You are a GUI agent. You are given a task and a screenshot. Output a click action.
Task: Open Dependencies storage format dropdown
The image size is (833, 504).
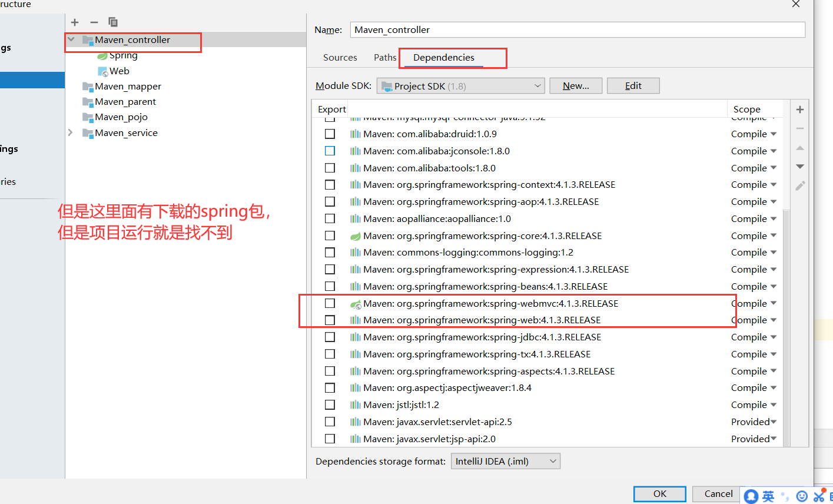pos(506,462)
